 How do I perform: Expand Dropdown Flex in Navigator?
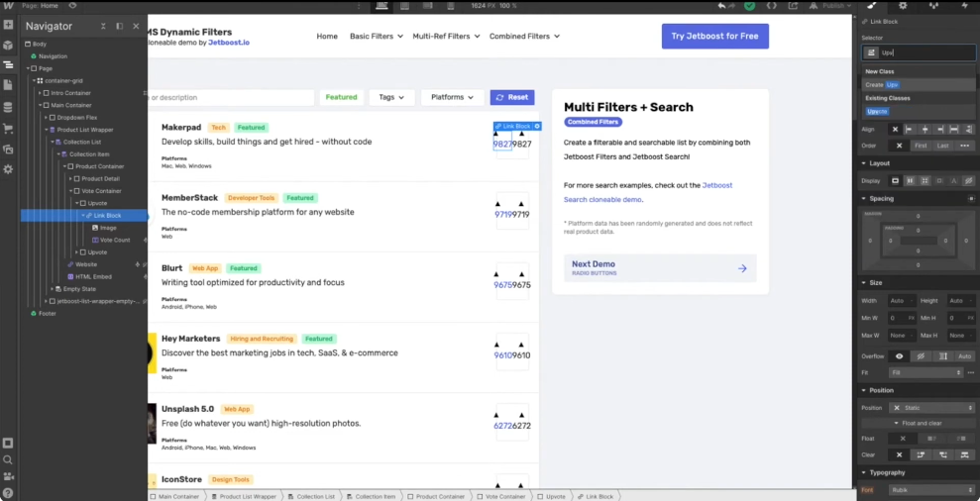click(x=47, y=118)
